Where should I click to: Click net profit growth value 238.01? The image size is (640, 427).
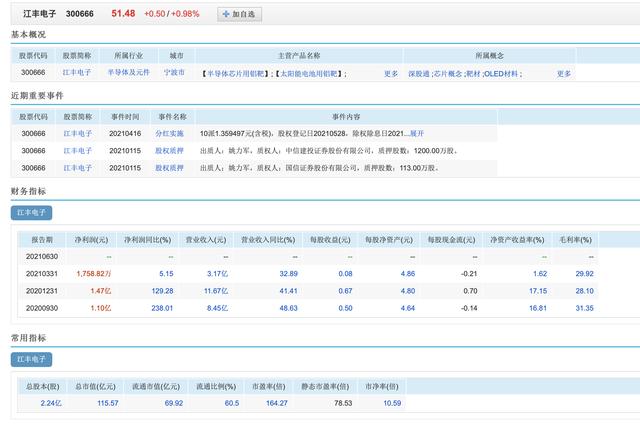tap(162, 308)
